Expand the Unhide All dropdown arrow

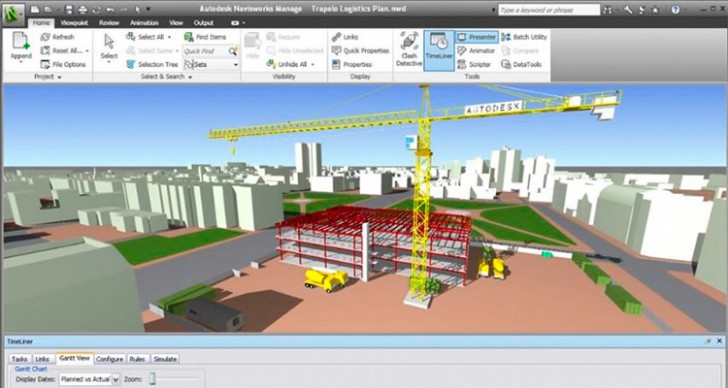313,65
